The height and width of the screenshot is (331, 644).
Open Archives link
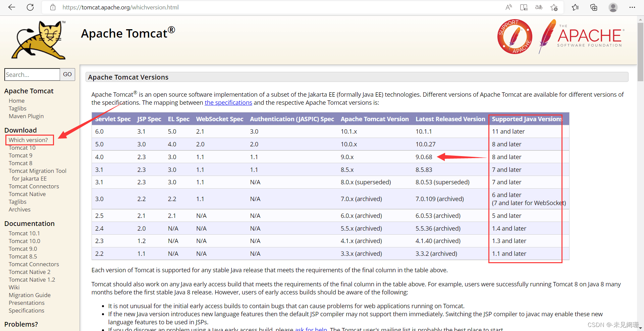point(19,209)
